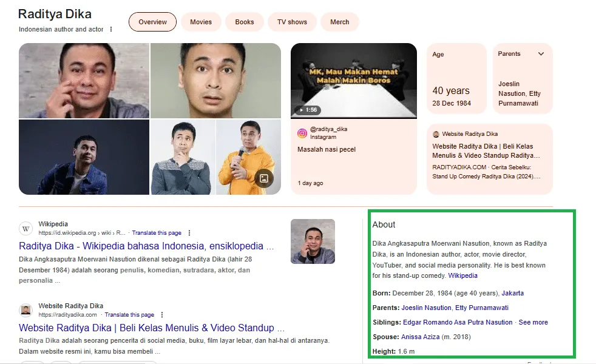Click the Born label in the About panel

pos(381,293)
